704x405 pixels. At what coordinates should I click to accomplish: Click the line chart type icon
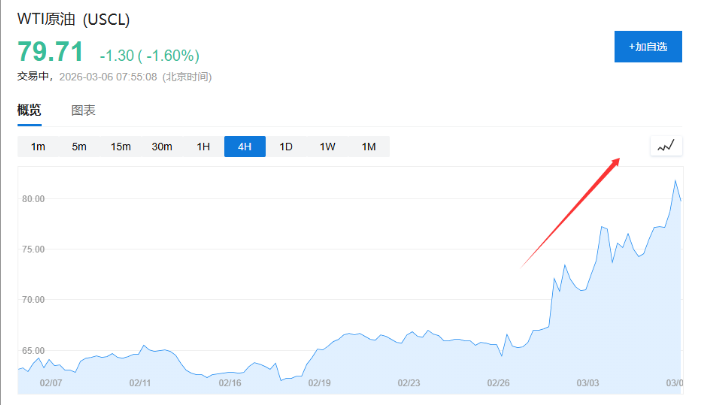click(x=666, y=147)
